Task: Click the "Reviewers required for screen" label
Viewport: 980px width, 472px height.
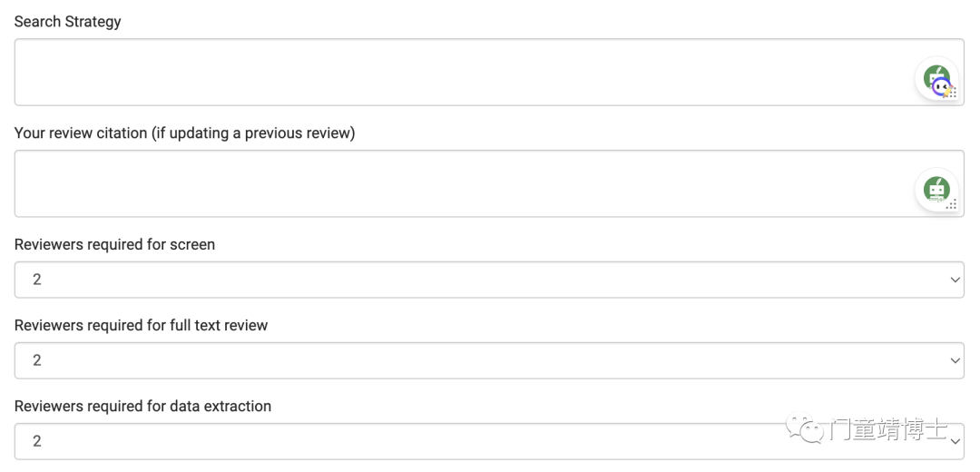Action: [x=114, y=244]
